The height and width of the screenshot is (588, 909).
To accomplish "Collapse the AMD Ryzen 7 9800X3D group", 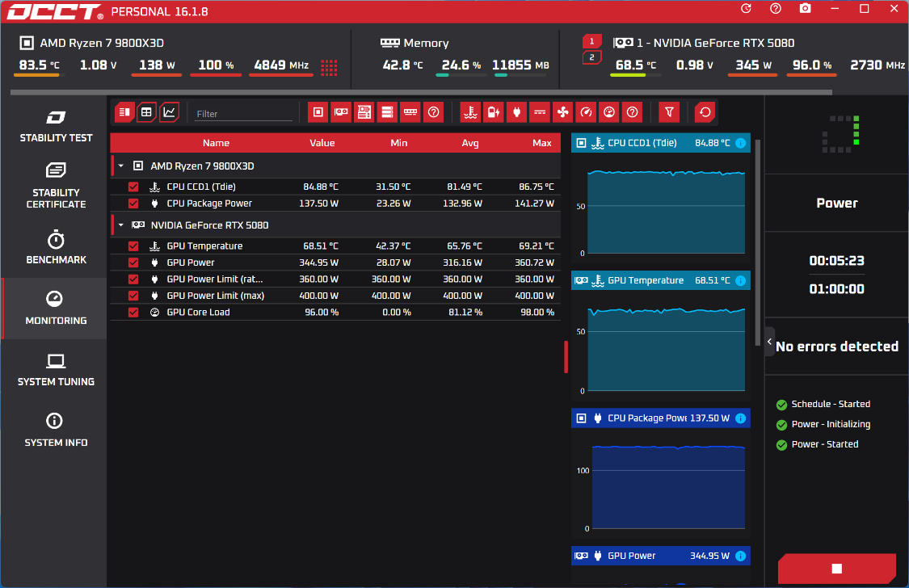I will point(121,166).
